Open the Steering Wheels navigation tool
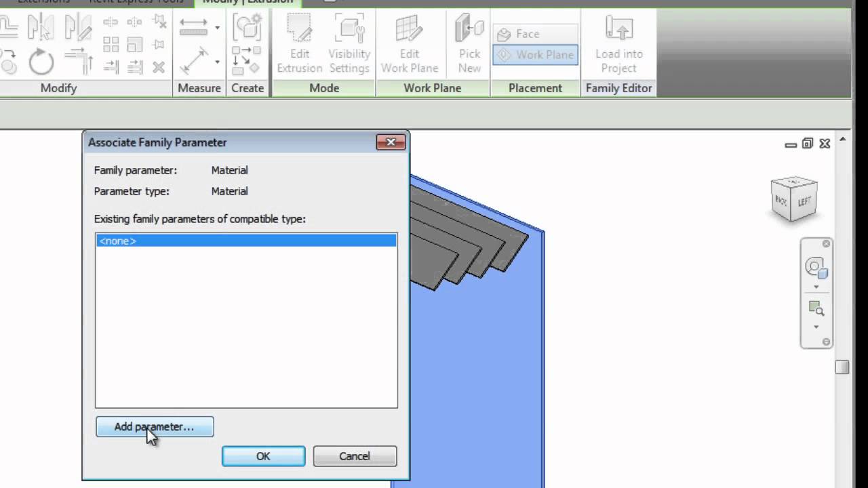Viewport: 868px width, 488px height. click(816, 267)
